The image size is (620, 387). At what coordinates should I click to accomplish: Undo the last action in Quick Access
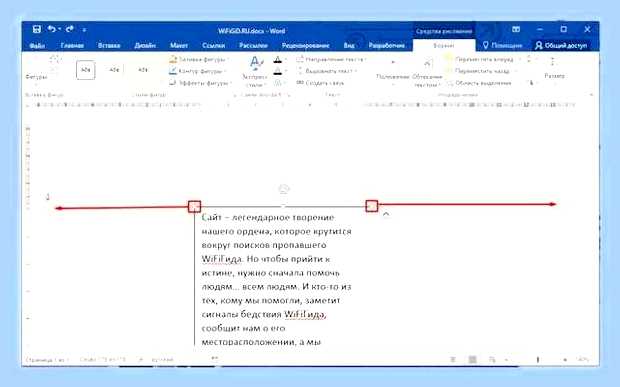coord(52,29)
